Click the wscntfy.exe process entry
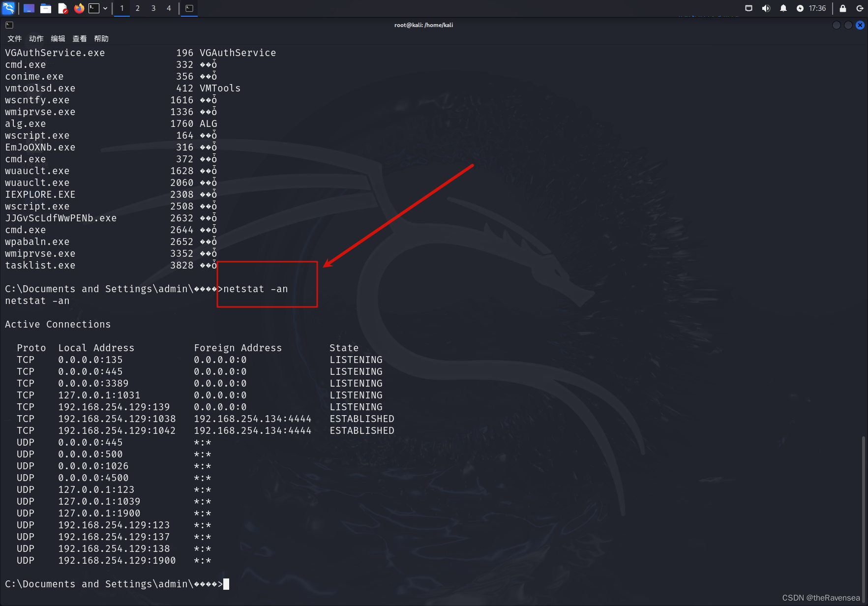This screenshot has width=868, height=606. 37,100
